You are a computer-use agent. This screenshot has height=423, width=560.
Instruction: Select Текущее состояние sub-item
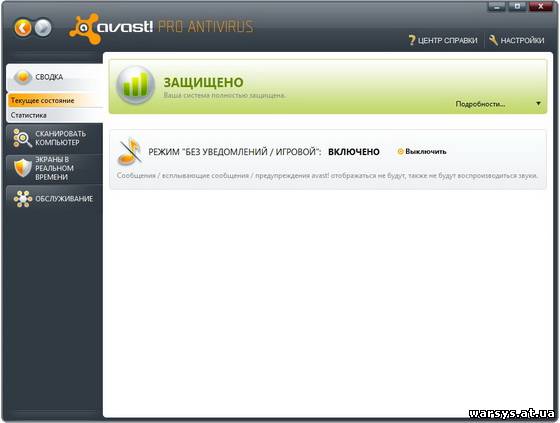coord(54,100)
